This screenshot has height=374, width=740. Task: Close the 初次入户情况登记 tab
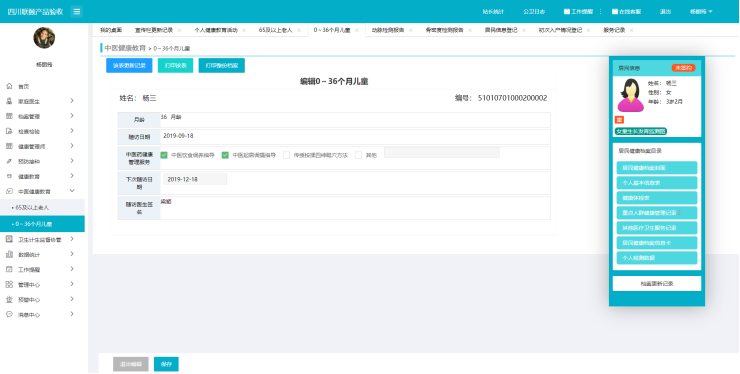pos(589,30)
